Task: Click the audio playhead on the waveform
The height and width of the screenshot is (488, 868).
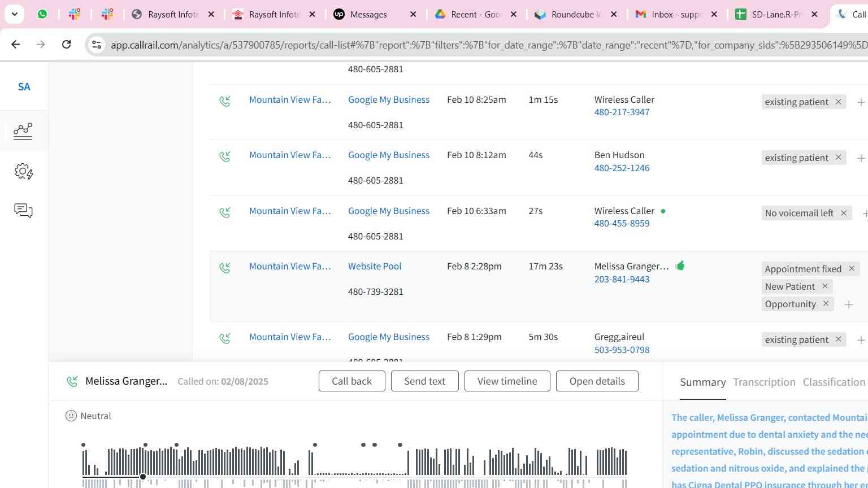Action: tap(143, 477)
